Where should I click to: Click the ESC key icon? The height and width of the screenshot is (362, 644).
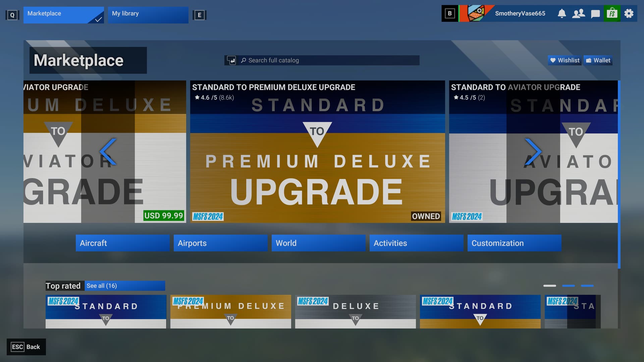tap(17, 347)
